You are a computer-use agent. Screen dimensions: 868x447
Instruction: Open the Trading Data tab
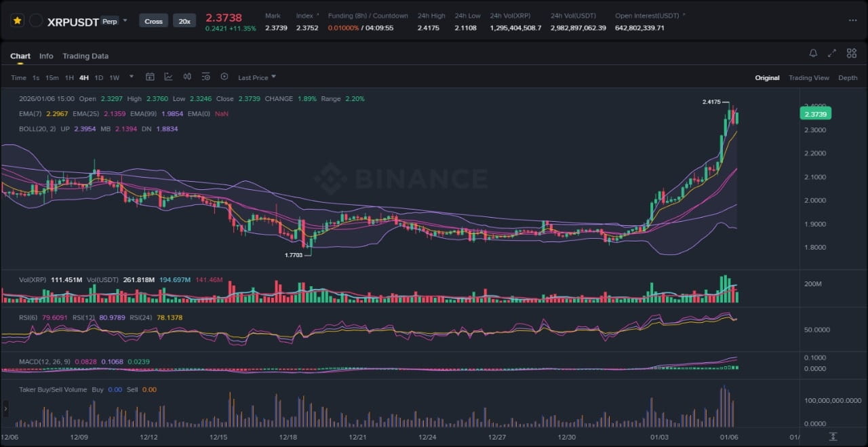tap(85, 56)
